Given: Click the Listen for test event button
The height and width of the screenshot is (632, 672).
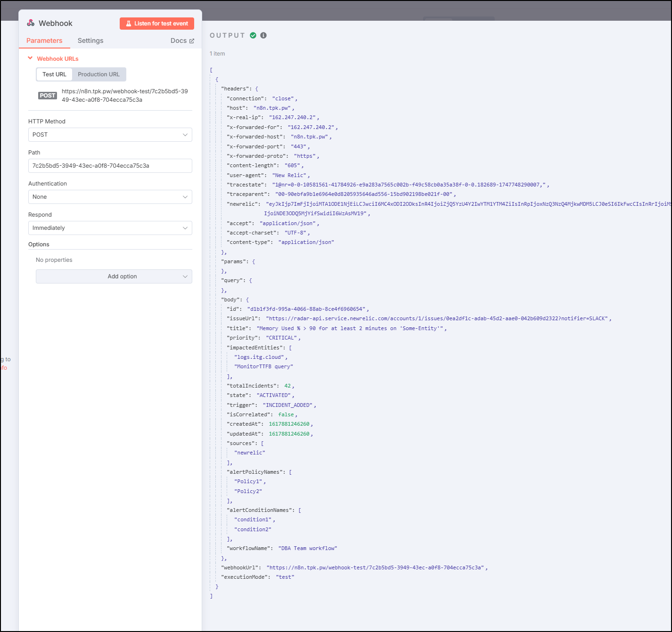Looking at the screenshot, I should [x=157, y=24].
